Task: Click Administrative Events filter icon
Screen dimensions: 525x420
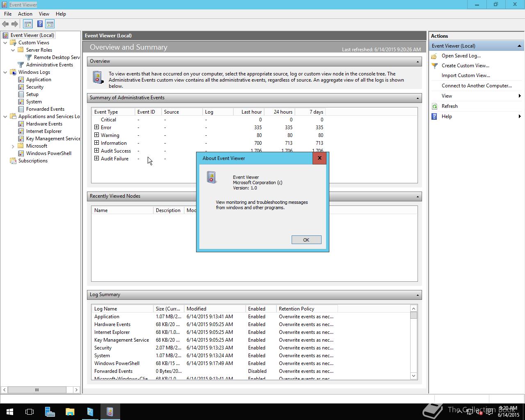Action: point(21,65)
